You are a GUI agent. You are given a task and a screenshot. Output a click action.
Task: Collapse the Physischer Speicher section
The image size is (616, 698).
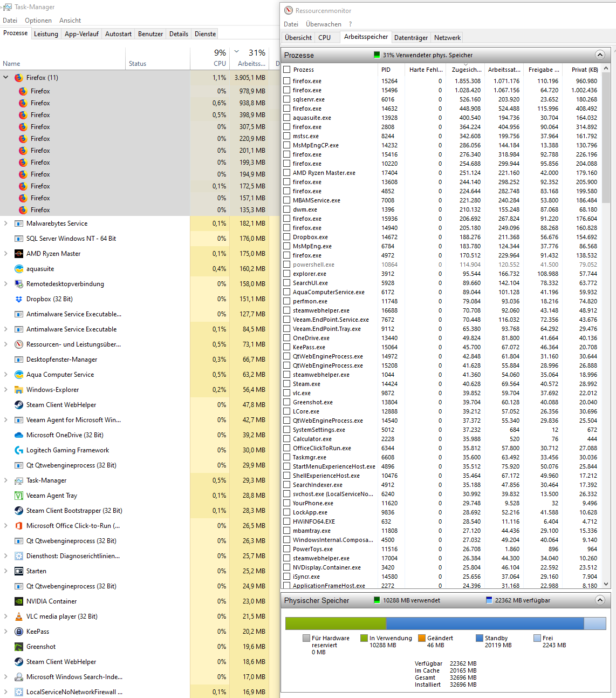pyautogui.click(x=600, y=600)
